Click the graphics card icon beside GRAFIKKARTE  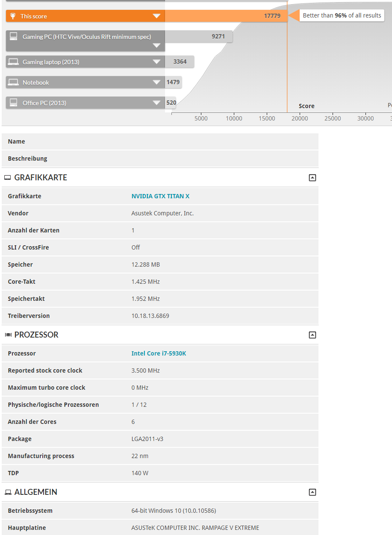coord(7,178)
